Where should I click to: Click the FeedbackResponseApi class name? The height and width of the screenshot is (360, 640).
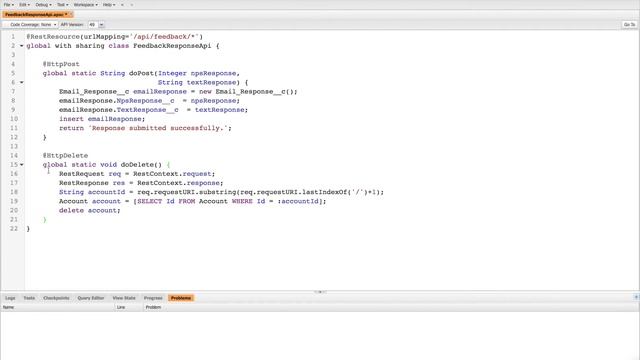coord(172,46)
